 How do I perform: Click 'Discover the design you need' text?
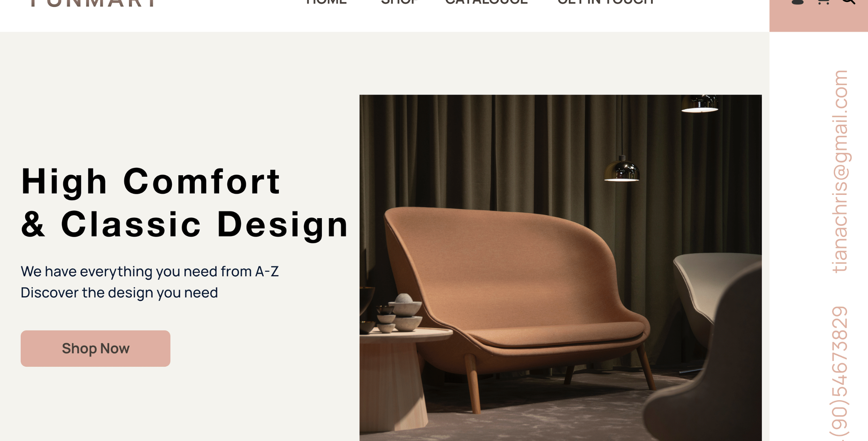[119, 293]
